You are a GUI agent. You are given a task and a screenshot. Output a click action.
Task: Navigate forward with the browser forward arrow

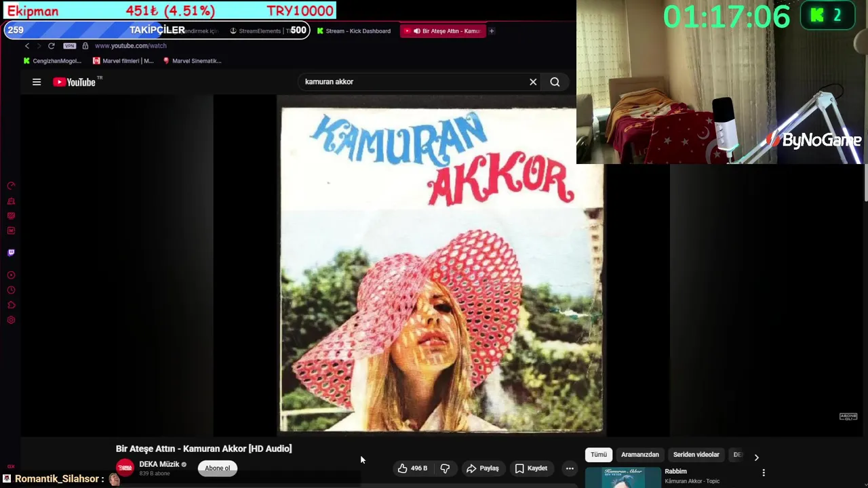(x=39, y=45)
